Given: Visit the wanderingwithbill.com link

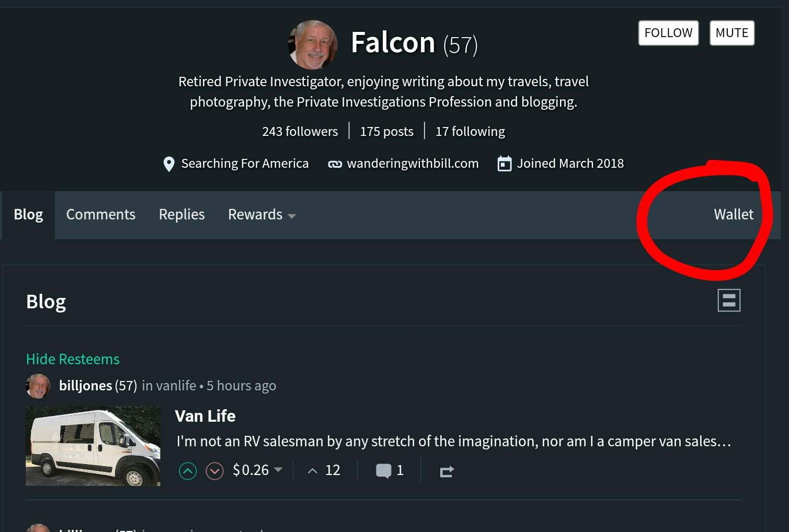Looking at the screenshot, I should [x=413, y=164].
